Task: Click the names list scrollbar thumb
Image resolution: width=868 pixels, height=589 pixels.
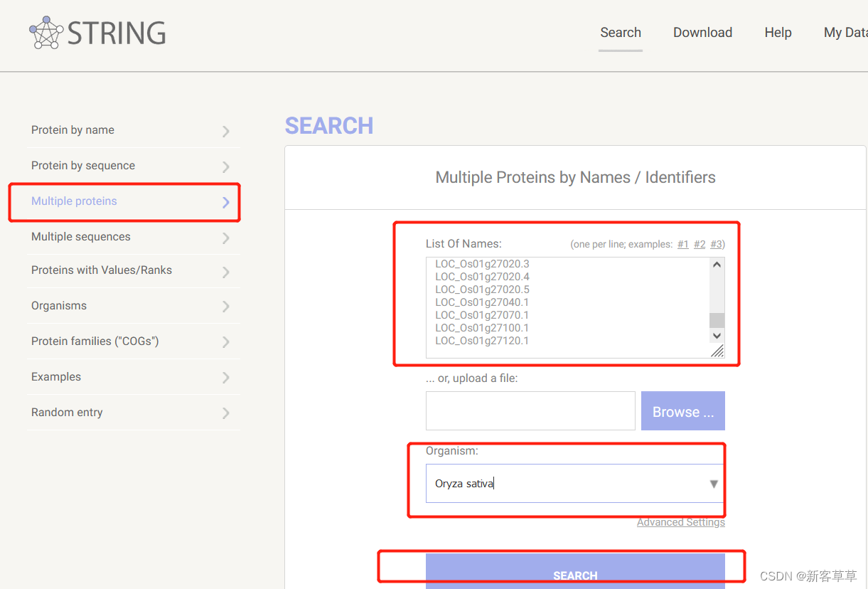Action: 717,320
